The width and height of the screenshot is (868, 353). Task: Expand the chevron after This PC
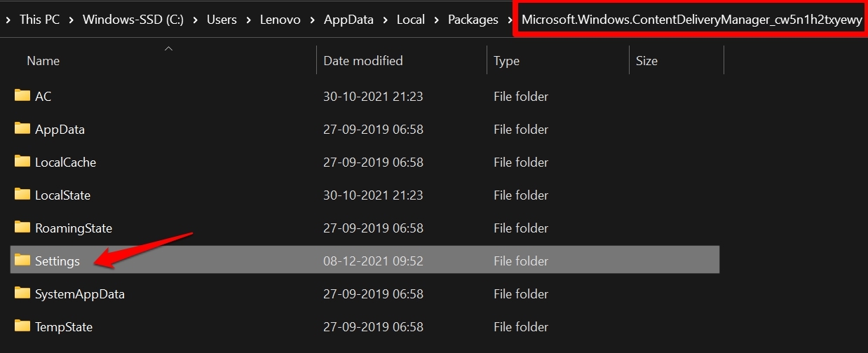71,20
